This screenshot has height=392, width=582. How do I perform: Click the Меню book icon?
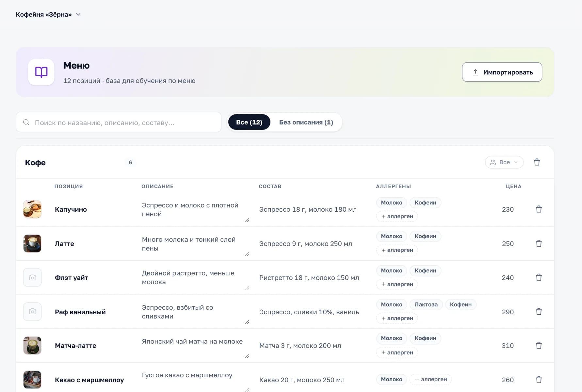pos(41,72)
